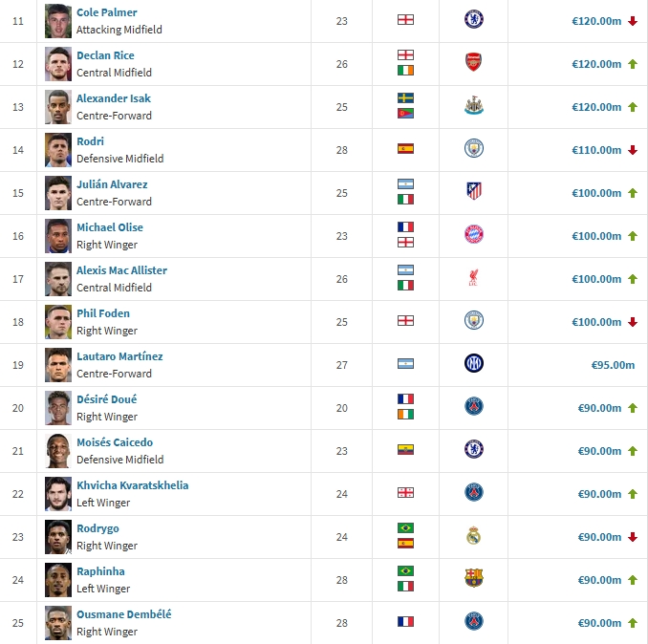Image resolution: width=648 pixels, height=644 pixels.
Task: Select the Bayern Munich crest in Michael Olise's row
Action: 473,235
